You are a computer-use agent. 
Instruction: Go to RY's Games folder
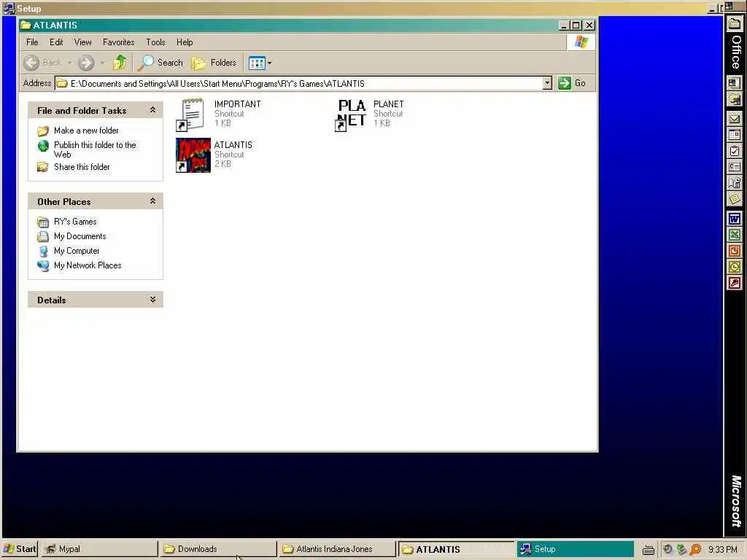(75, 222)
